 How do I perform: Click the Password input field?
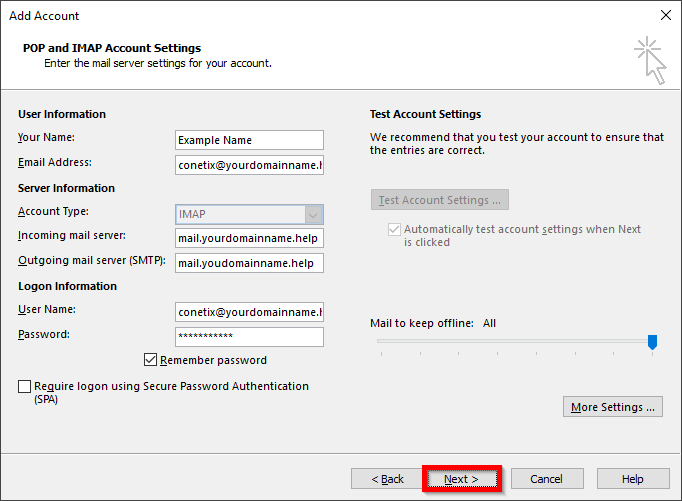pos(249,337)
